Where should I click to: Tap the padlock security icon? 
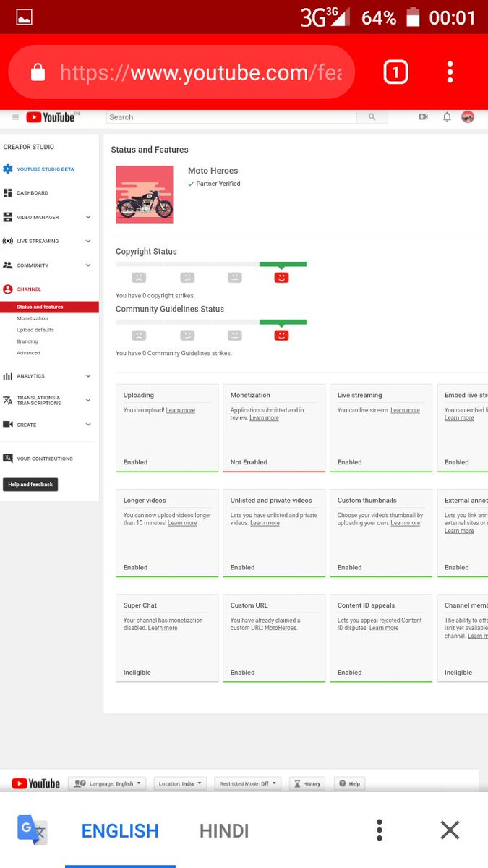pos(38,72)
